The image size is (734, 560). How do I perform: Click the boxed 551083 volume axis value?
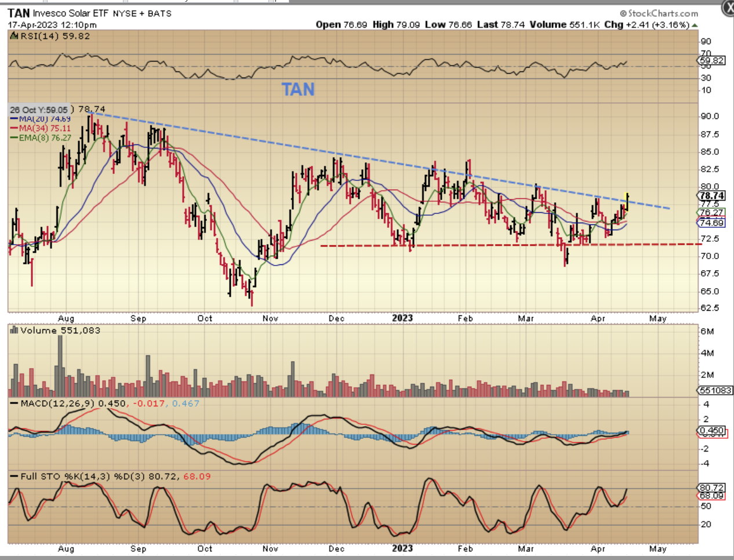[x=715, y=390]
